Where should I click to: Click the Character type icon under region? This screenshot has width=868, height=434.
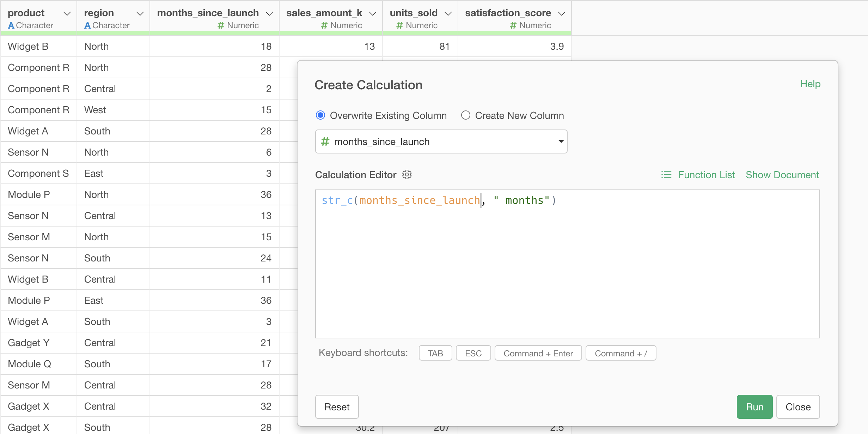pos(87,25)
